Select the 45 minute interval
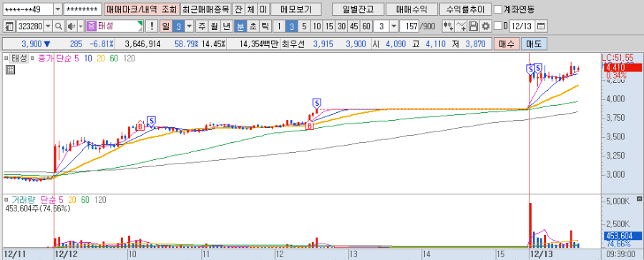This screenshot has height=260, width=644. 354,26
